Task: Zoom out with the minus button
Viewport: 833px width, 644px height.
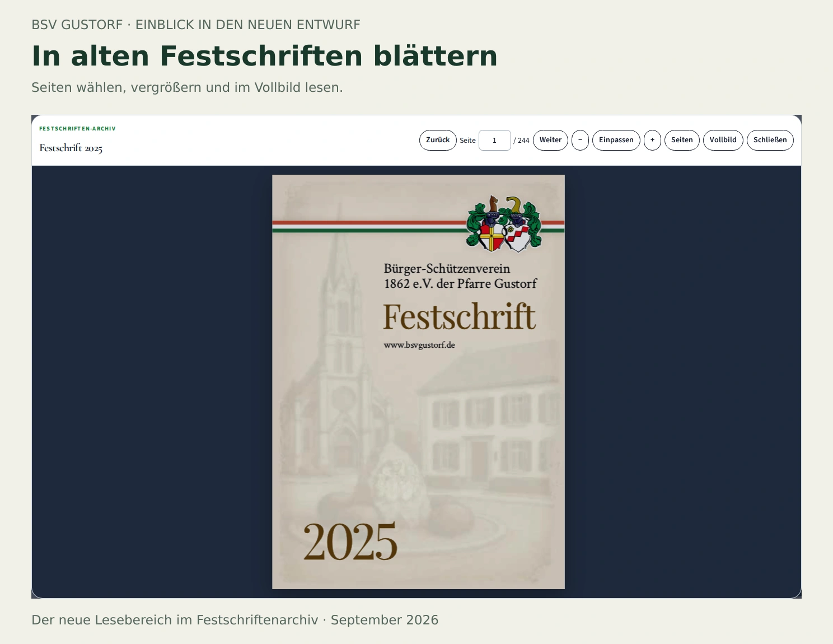Action: [x=580, y=140]
